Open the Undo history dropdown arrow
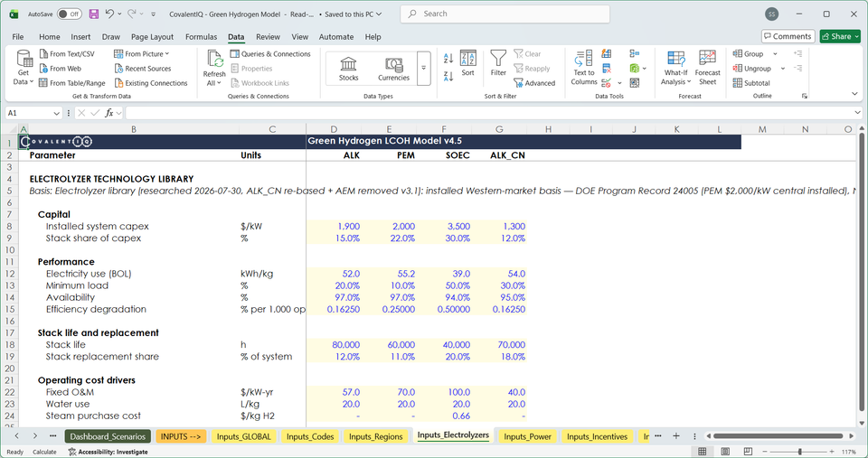The height and width of the screenshot is (458, 868). click(x=119, y=14)
